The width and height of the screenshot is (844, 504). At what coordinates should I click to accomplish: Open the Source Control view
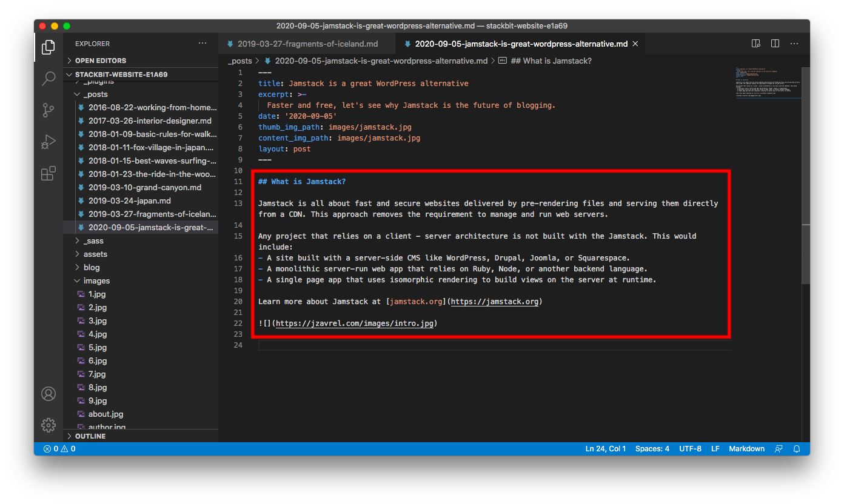point(49,110)
